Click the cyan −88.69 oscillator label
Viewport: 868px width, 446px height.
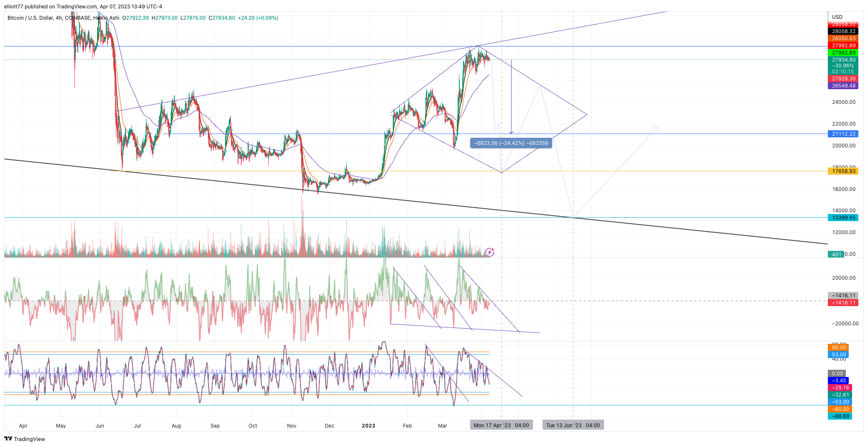(840, 416)
